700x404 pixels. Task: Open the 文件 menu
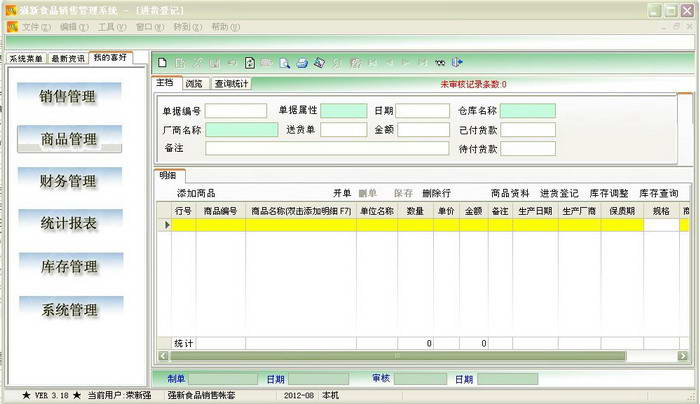pos(37,27)
